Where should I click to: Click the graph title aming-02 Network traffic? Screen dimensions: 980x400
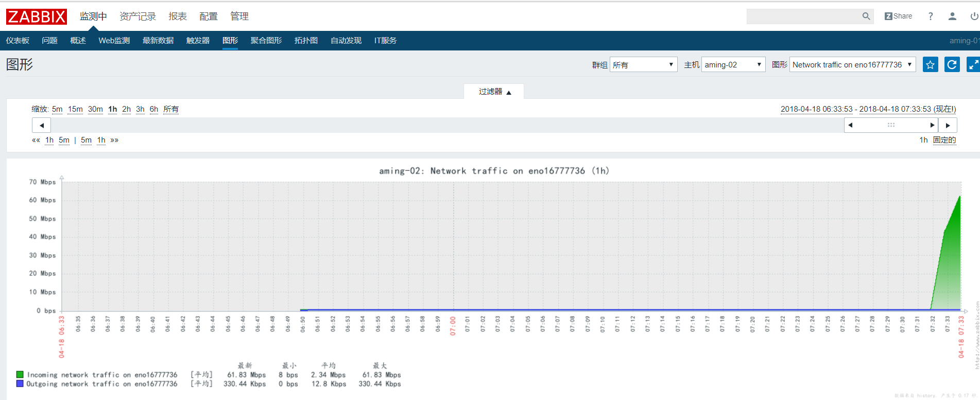pyautogui.click(x=494, y=171)
